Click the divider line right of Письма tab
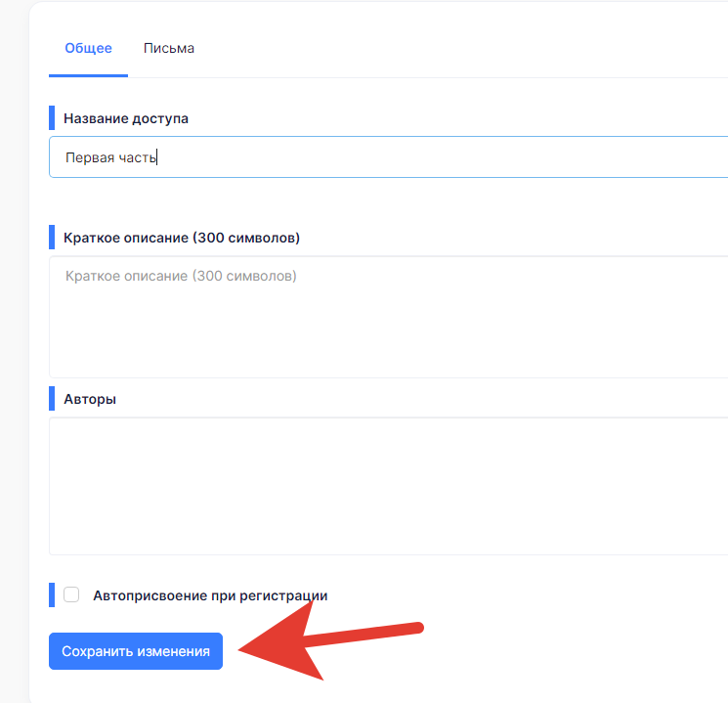The image size is (728, 703). [427, 77]
